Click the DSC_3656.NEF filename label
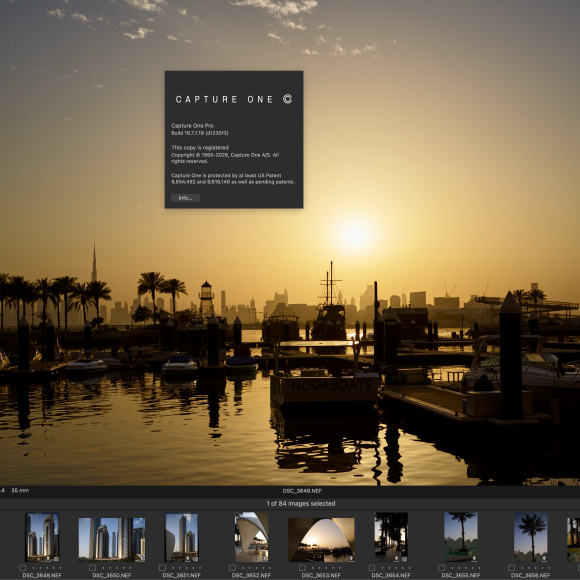Screen dimensions: 580x580 [530, 576]
